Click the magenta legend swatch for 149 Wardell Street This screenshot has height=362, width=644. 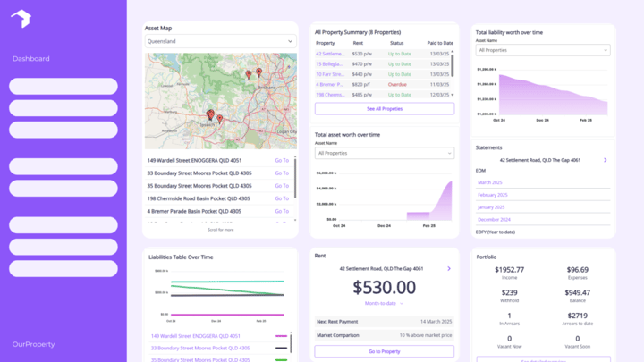(x=282, y=336)
